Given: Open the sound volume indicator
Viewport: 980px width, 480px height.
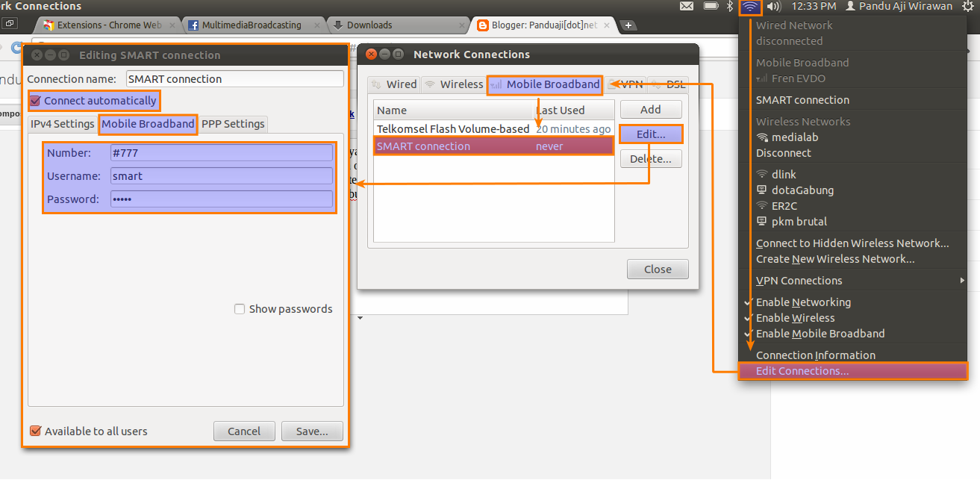Looking at the screenshot, I should point(773,6).
